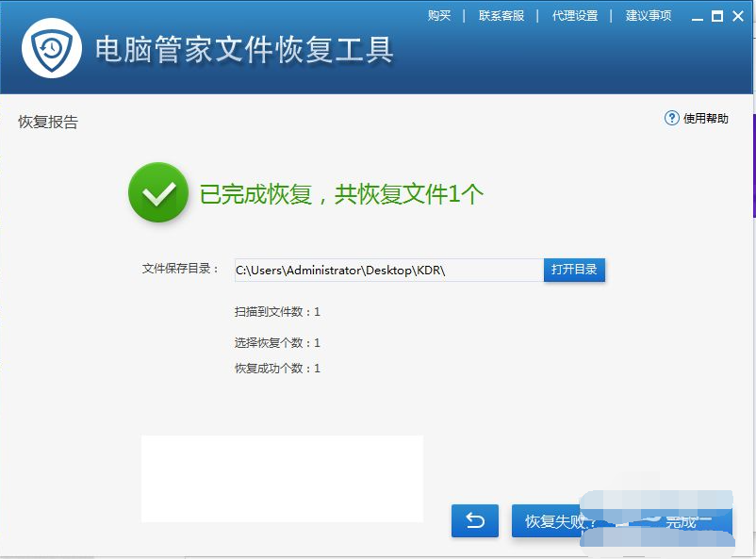
Task: Click the blank white panel at bottom
Action: pos(282,478)
